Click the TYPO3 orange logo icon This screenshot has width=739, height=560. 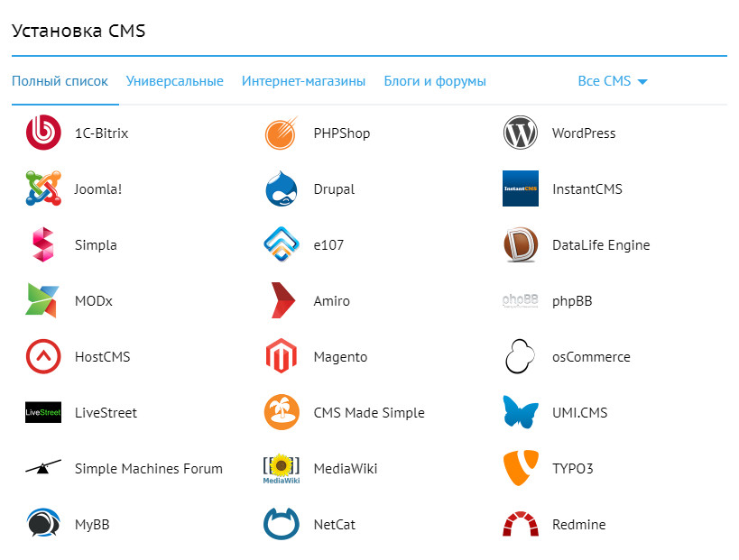521,468
